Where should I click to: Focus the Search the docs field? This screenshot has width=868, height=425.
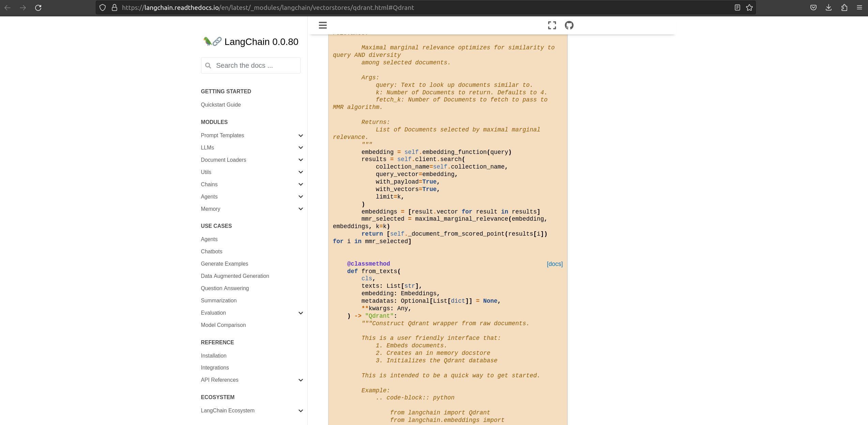(x=251, y=65)
